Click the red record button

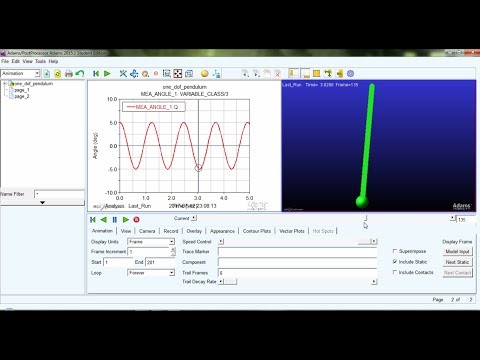coord(136,220)
